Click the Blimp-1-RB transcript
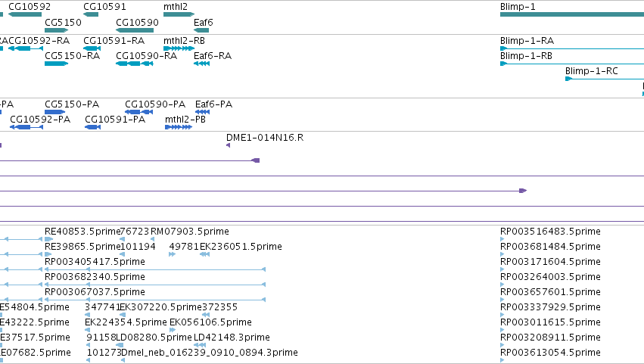644x364 pixels. pyautogui.click(x=526, y=56)
